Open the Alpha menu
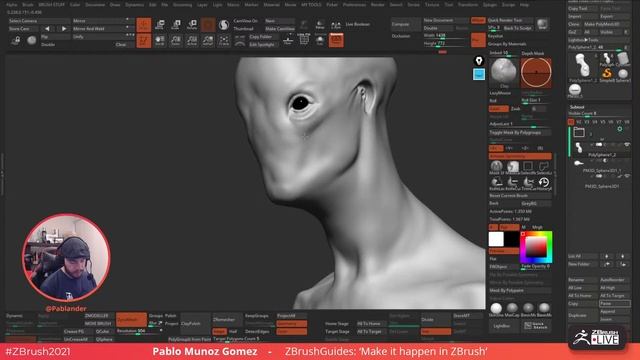This screenshot has height=360, width=640. tap(11, 5)
